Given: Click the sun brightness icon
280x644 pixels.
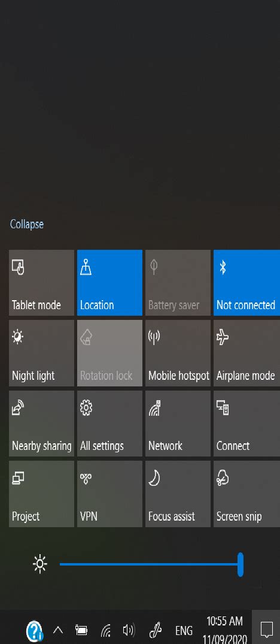Looking at the screenshot, I should tap(40, 564).
